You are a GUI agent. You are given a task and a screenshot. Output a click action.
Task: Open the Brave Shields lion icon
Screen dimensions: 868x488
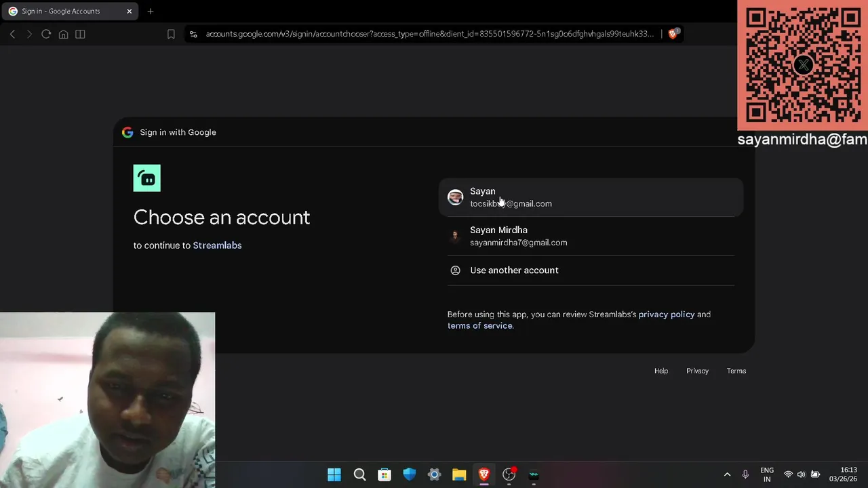pyautogui.click(x=673, y=33)
